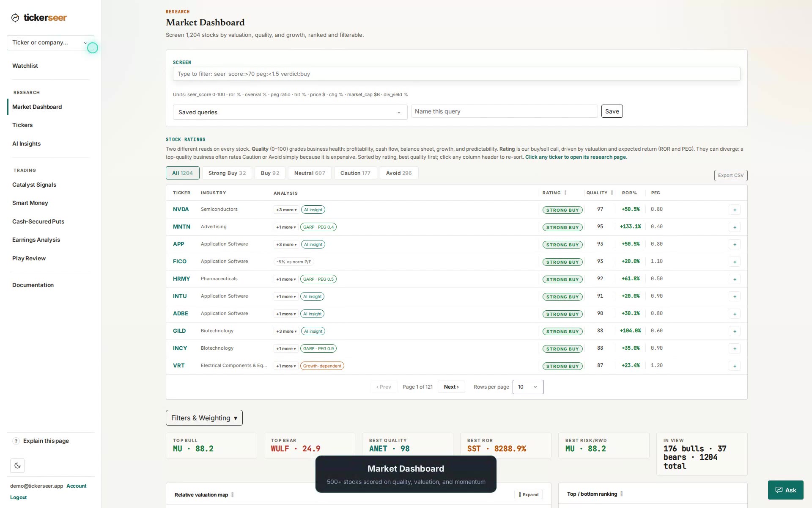812x508 pixels.
Task: Open the Account link
Action: (76, 486)
